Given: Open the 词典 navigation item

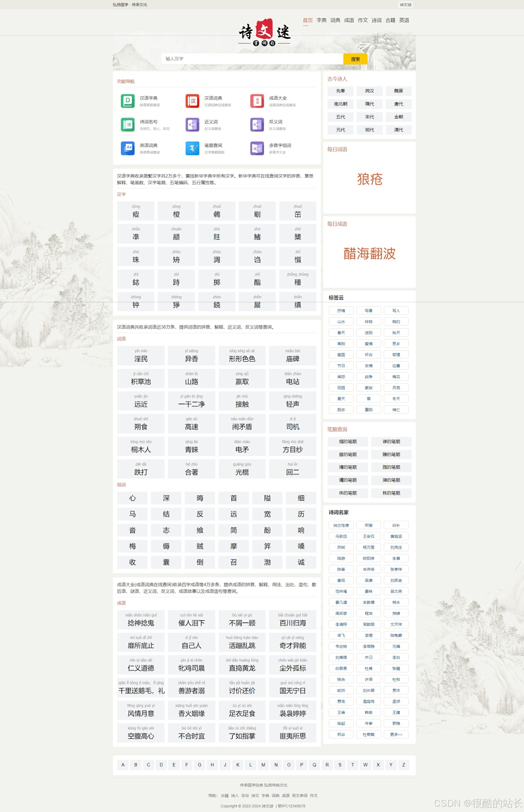Looking at the screenshot, I should [x=335, y=20].
